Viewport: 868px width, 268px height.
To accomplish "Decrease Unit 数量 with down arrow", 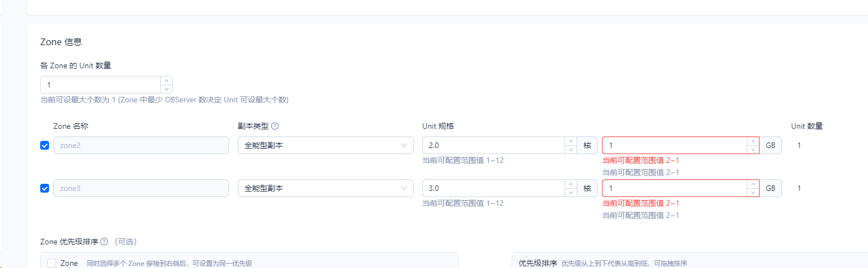I will pos(166,89).
